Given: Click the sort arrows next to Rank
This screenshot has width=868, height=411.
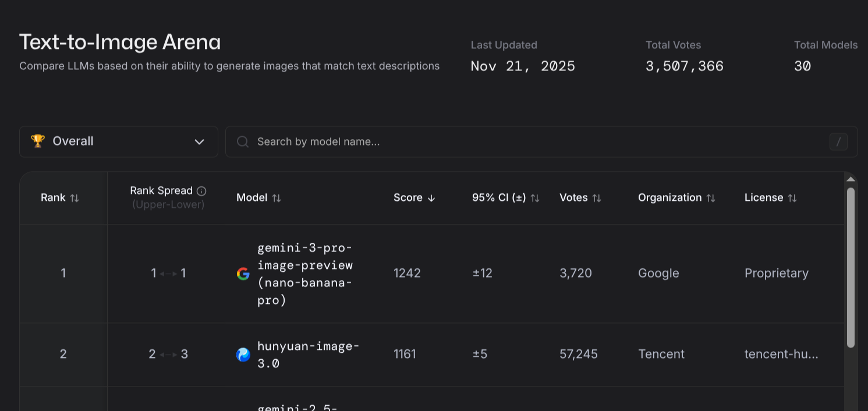Looking at the screenshot, I should (75, 198).
